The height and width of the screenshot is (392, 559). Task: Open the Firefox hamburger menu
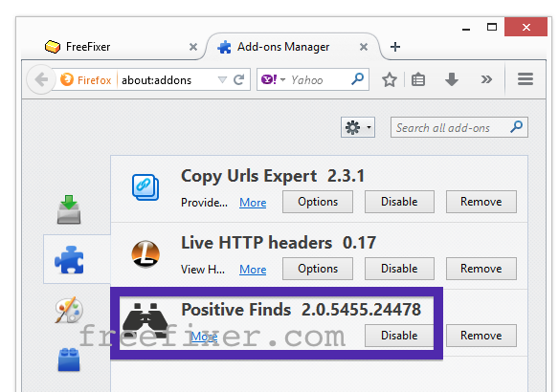[525, 79]
